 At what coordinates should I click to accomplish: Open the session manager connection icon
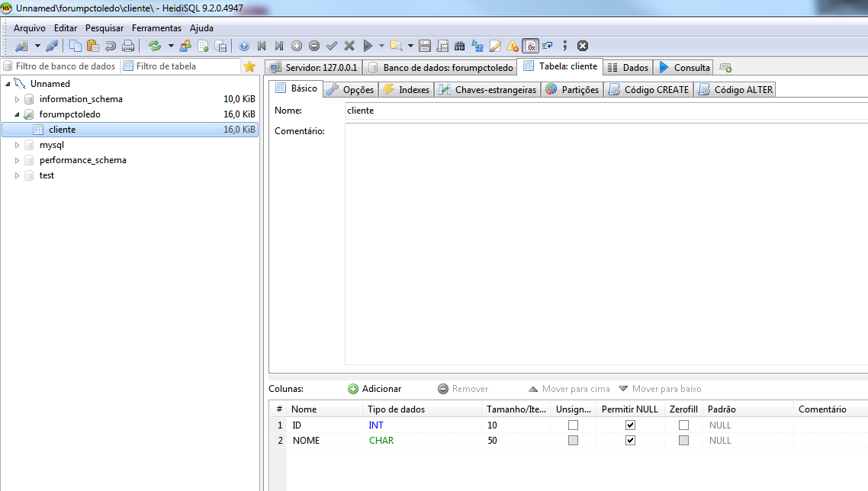[x=21, y=46]
